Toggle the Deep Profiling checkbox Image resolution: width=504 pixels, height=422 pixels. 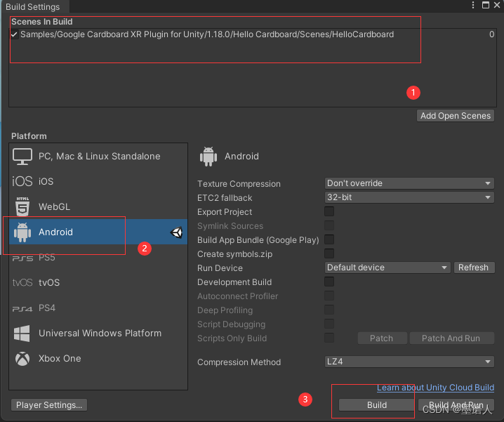pyautogui.click(x=329, y=310)
